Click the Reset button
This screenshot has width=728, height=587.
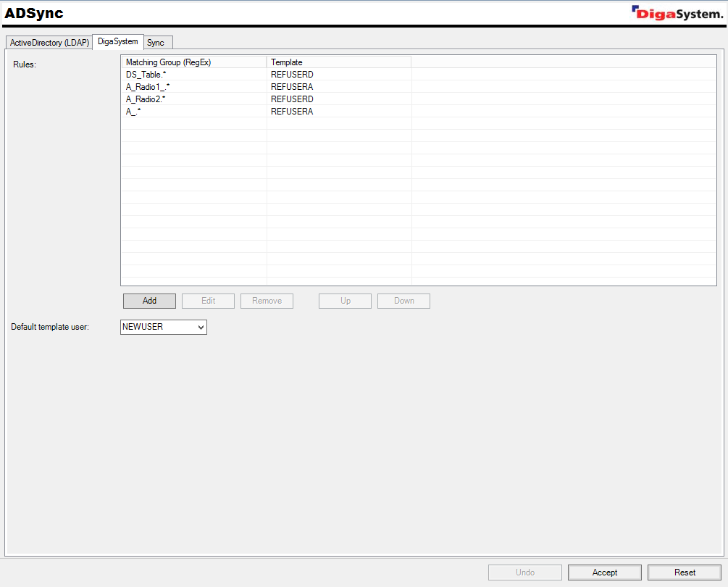pyautogui.click(x=685, y=573)
